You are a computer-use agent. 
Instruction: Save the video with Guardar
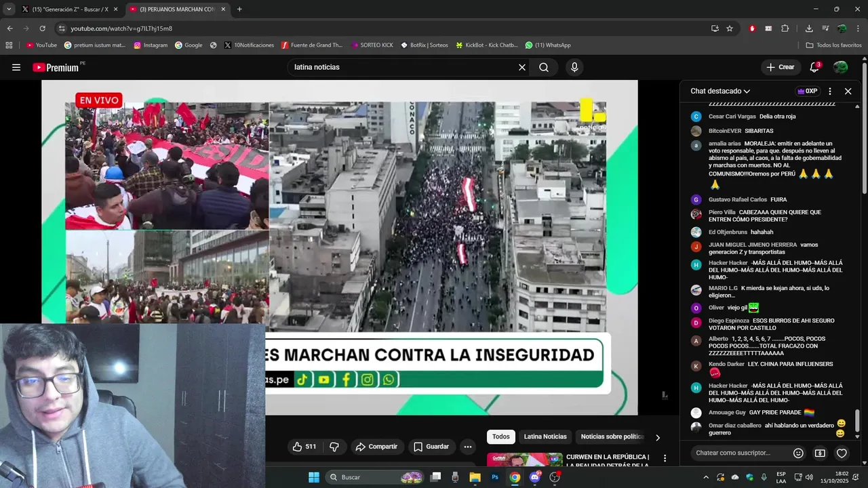[x=431, y=447]
